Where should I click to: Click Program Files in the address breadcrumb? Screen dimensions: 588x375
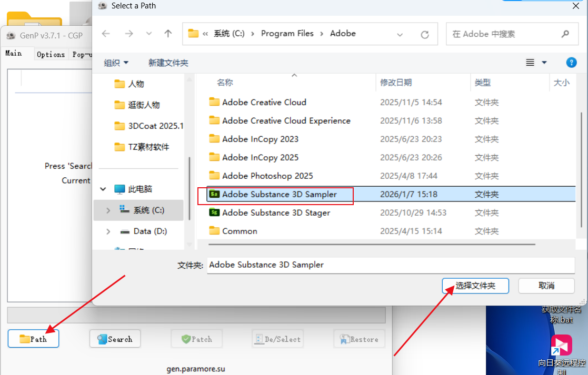(287, 34)
